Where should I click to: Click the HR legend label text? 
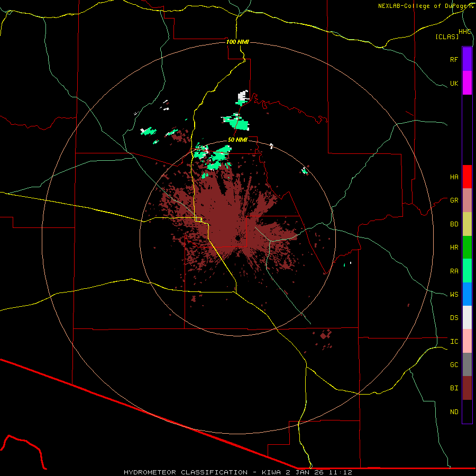[454, 248]
